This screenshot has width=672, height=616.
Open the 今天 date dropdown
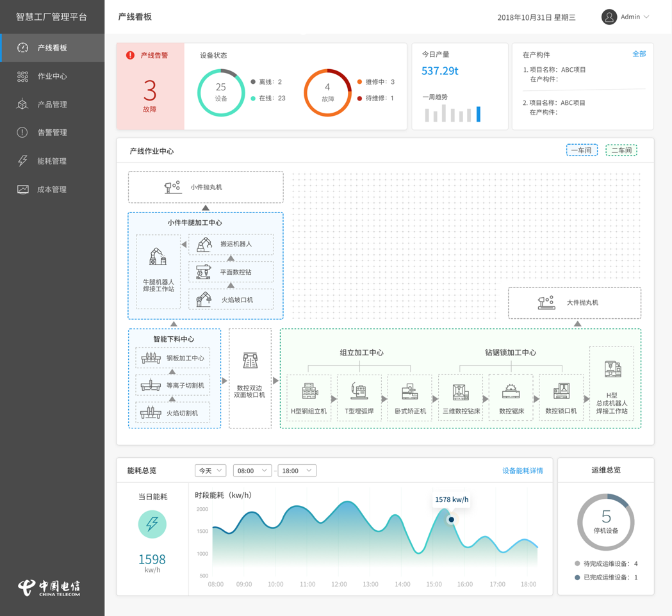[210, 471]
